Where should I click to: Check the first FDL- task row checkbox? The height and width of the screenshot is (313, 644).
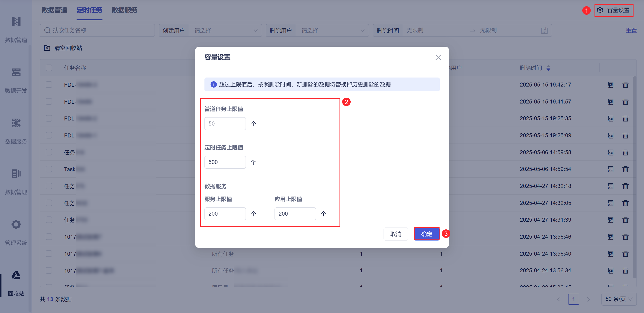[x=49, y=85]
